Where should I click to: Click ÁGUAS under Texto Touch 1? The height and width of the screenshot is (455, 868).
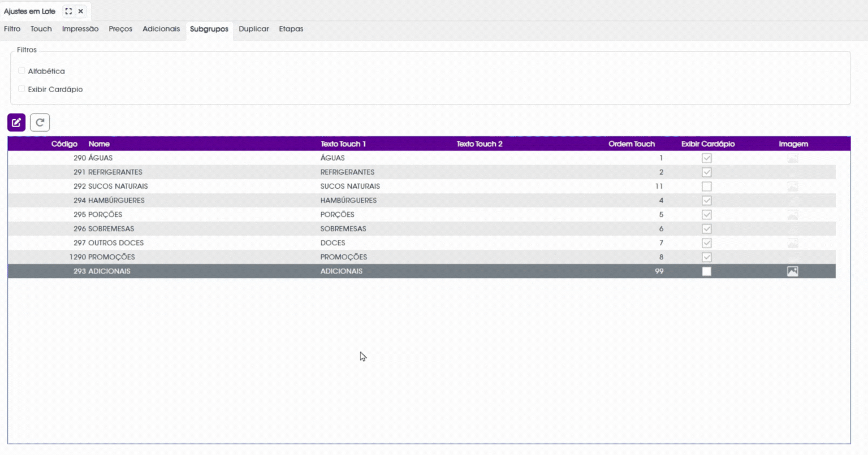coord(332,158)
